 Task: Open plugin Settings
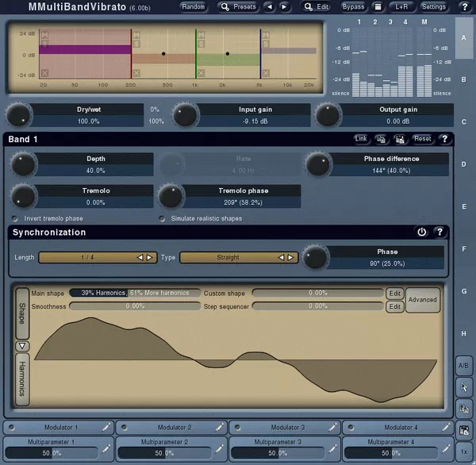pos(433,6)
